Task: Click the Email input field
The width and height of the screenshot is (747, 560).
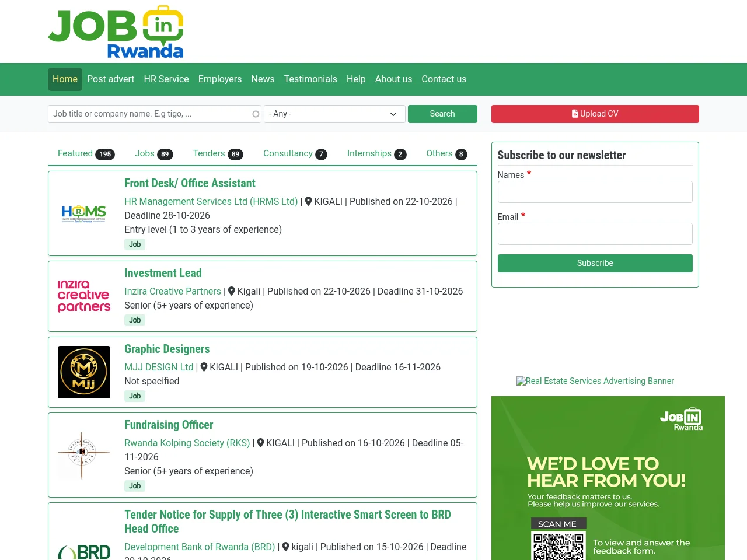Action: (595, 234)
